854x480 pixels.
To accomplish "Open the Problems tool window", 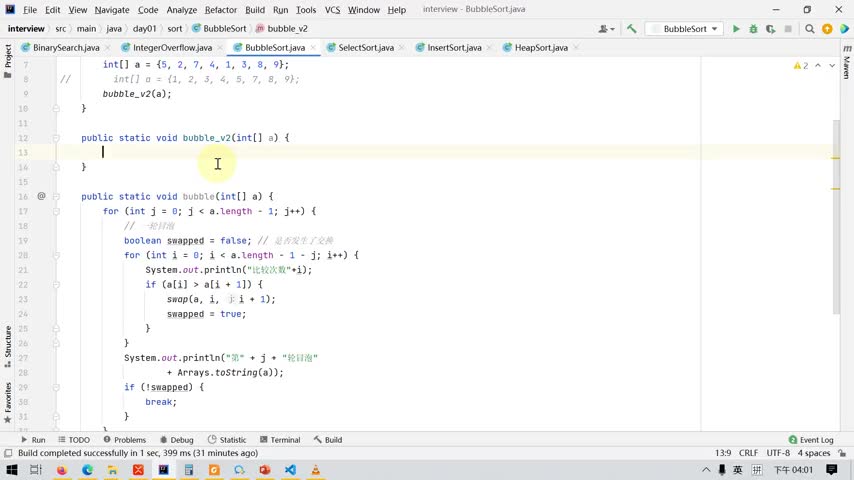I will (x=125, y=440).
